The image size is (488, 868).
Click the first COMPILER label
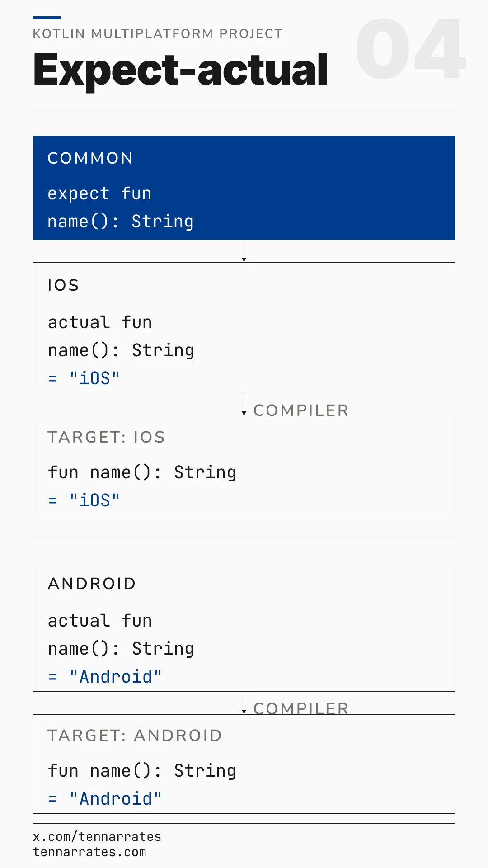click(301, 410)
